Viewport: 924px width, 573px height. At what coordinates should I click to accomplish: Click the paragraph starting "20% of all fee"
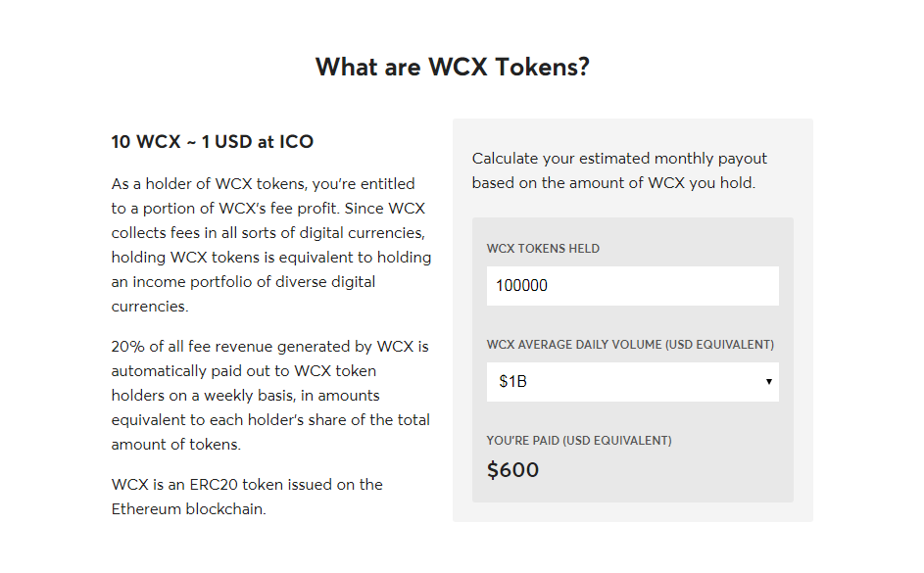coord(270,395)
